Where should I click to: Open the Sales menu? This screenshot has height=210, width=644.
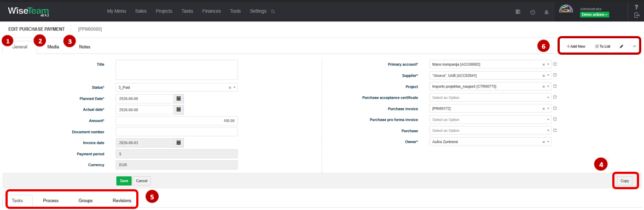pyautogui.click(x=141, y=11)
